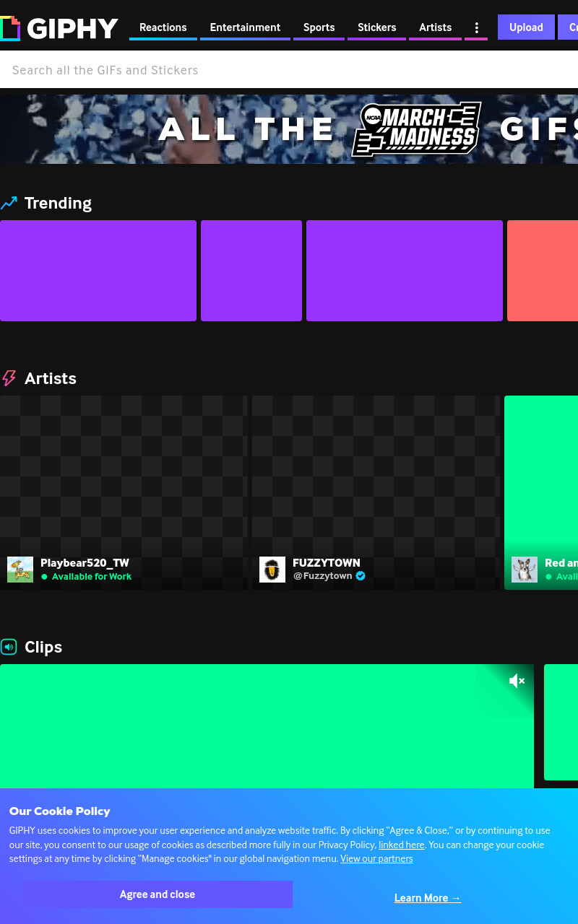The width and height of the screenshot is (578, 924).
Task: Open the coral trending GIF
Action: (543, 271)
